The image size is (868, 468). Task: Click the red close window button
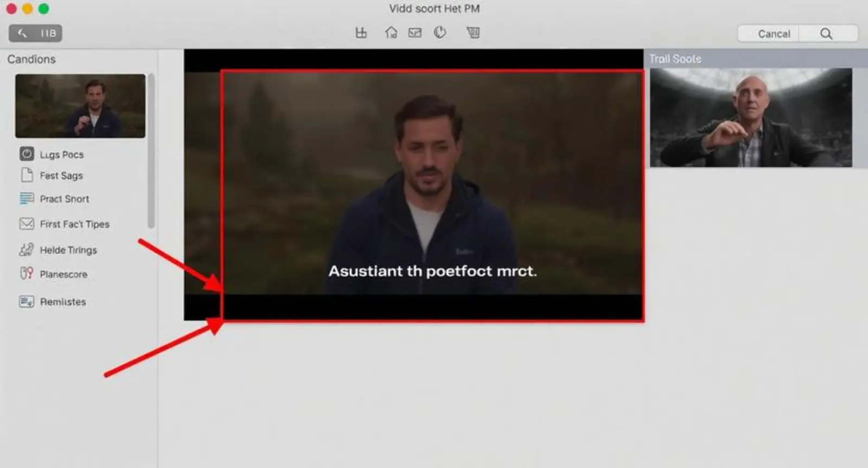coord(11,9)
